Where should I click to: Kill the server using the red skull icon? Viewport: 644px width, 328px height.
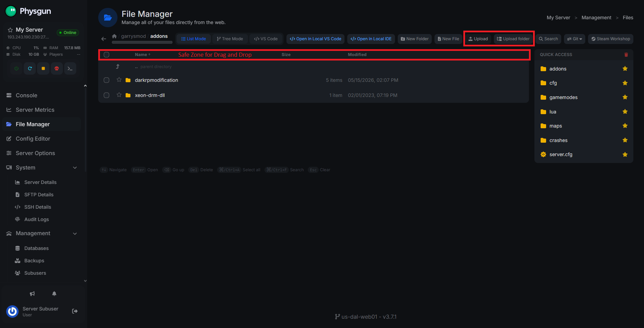[57, 68]
